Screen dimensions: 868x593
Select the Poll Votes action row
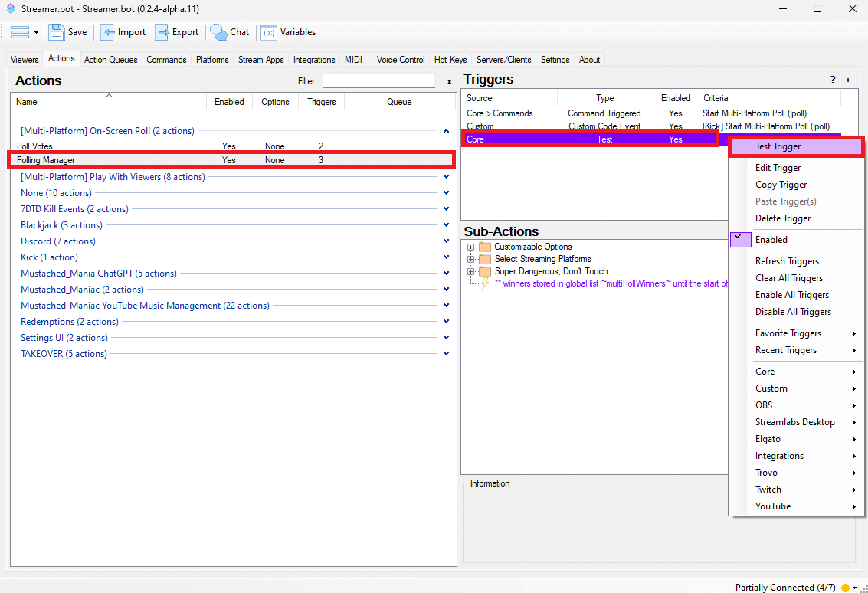point(115,146)
